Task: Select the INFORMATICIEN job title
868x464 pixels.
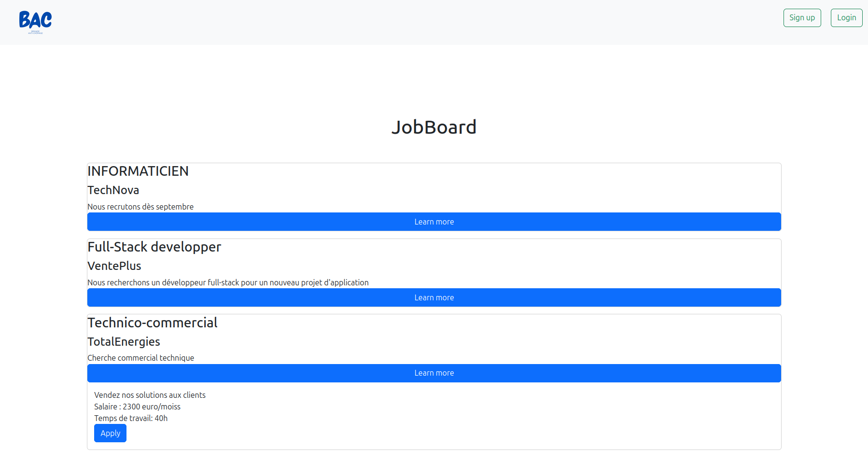Action: click(138, 171)
